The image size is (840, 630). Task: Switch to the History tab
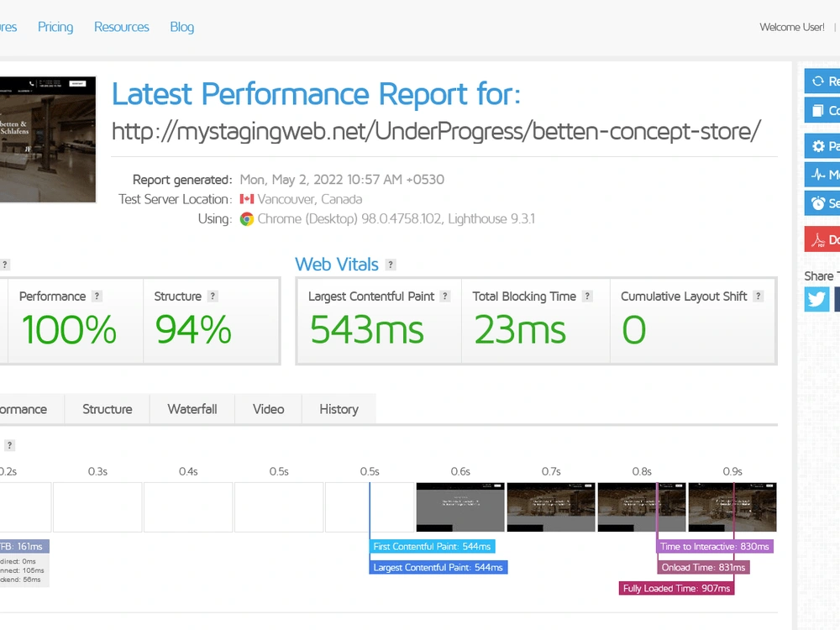pos(339,409)
